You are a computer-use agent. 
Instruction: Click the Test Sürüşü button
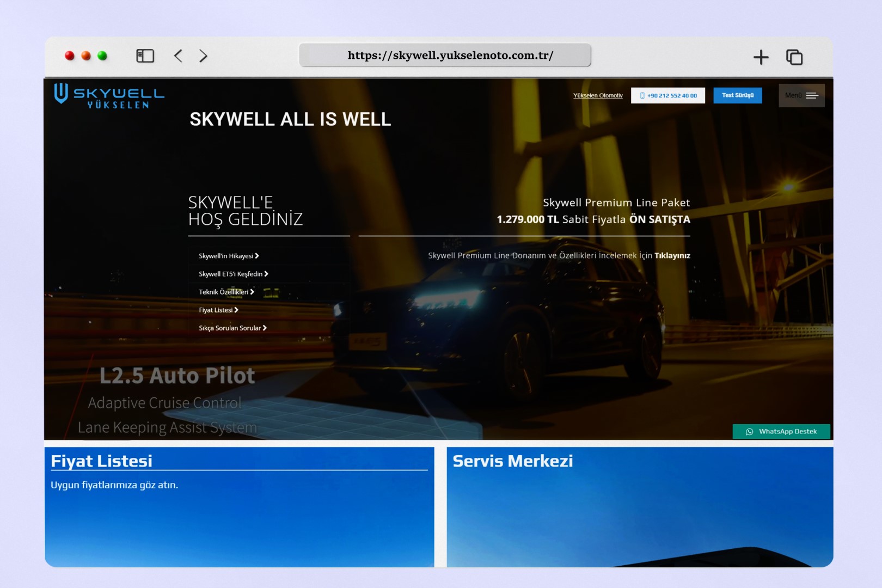coord(738,95)
